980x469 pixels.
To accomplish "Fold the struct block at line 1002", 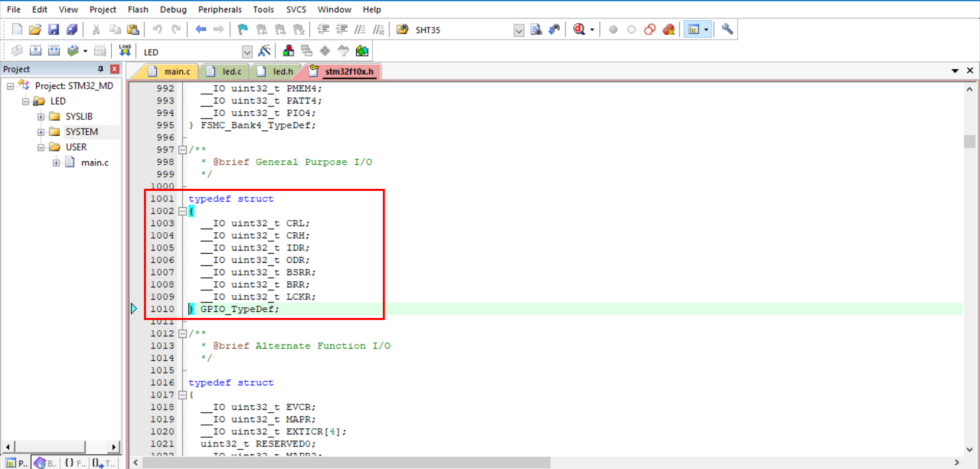I will tap(182, 211).
